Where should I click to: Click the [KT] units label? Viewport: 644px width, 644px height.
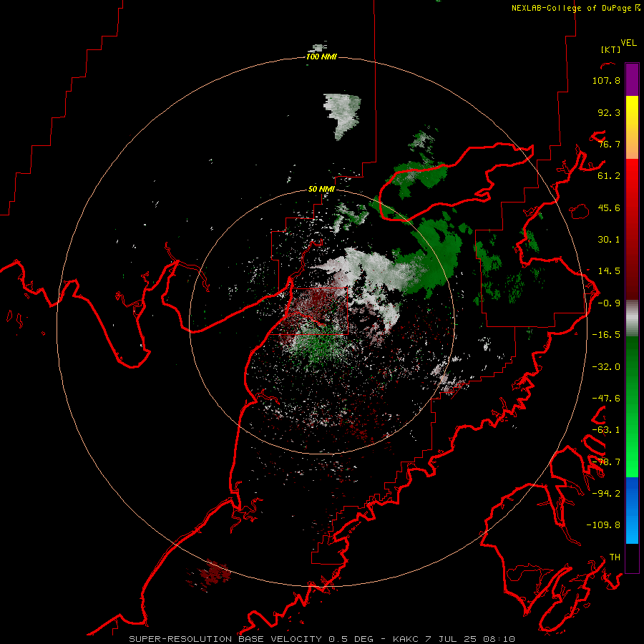tap(611, 49)
